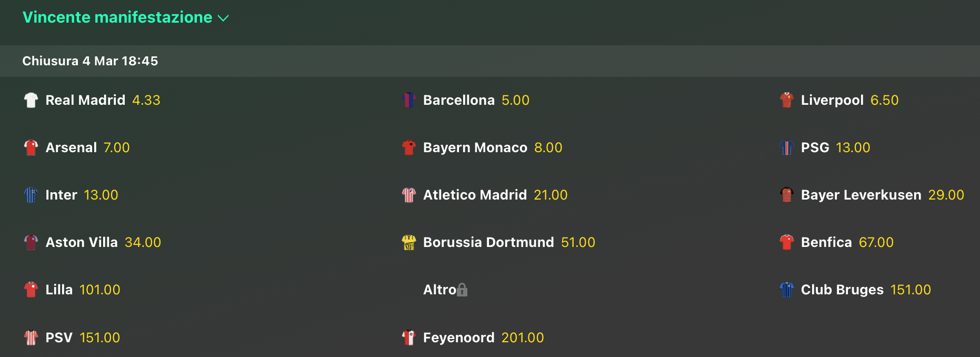980x357 pixels.
Task: Collapse the Vincente manifestazione chevron
Action: [x=223, y=18]
